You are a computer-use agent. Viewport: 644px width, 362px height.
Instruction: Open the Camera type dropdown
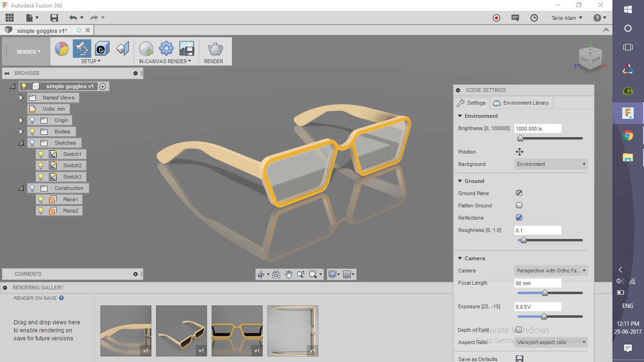pyautogui.click(x=551, y=271)
